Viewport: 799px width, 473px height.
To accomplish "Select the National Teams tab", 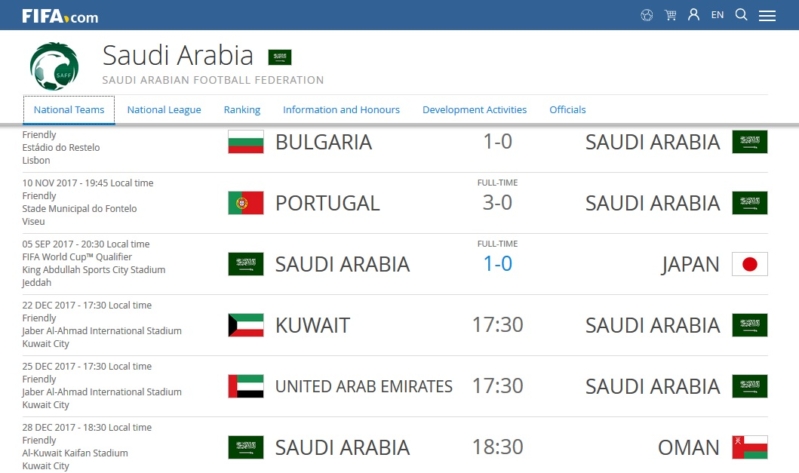I will point(69,110).
